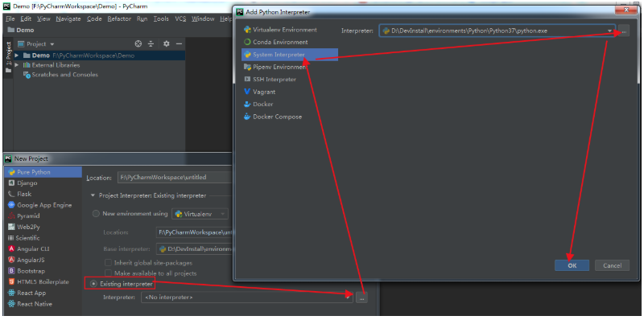Image resolution: width=644 pixels, height=320 pixels.
Task: Open the VCS menu
Action: point(180,18)
